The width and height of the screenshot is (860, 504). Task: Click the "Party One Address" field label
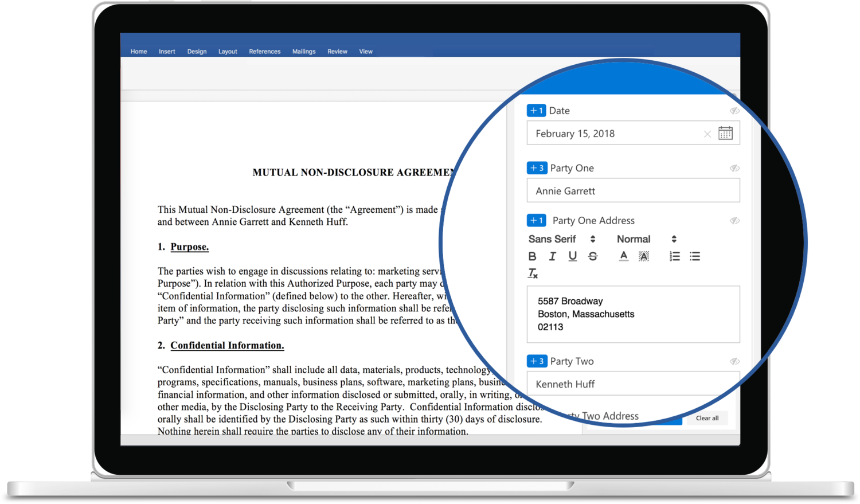593,221
